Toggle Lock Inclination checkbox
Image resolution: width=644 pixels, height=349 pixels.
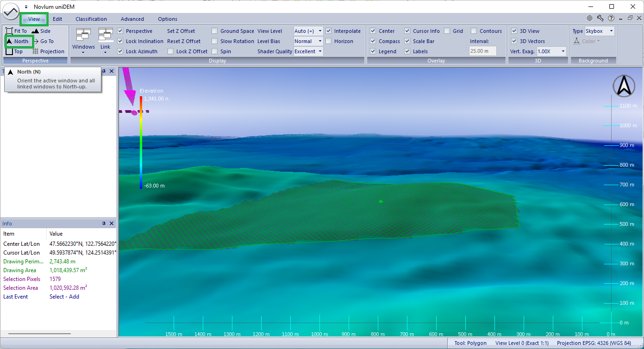click(120, 41)
